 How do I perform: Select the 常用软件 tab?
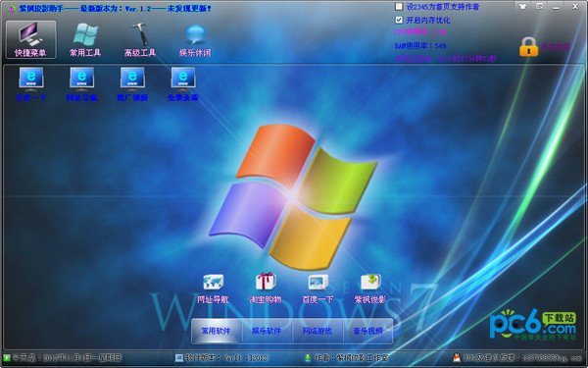click(217, 331)
